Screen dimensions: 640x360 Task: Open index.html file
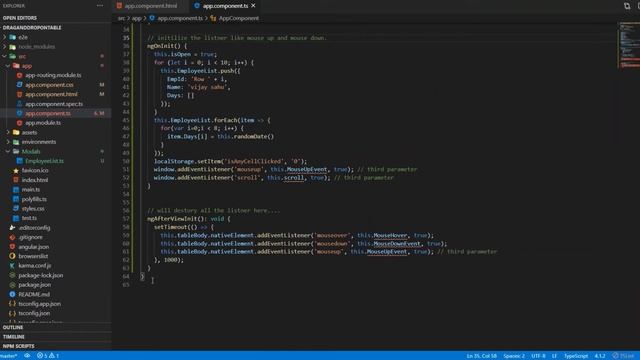point(35,180)
